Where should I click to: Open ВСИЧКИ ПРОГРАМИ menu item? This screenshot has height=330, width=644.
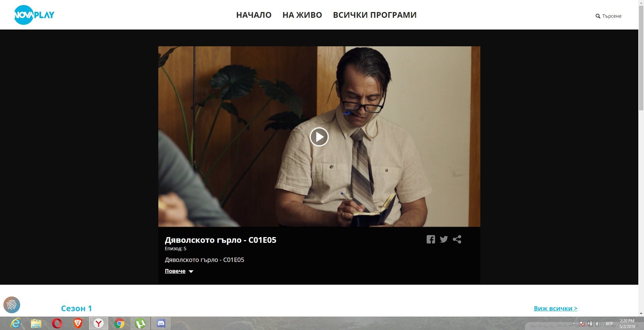[x=375, y=15]
